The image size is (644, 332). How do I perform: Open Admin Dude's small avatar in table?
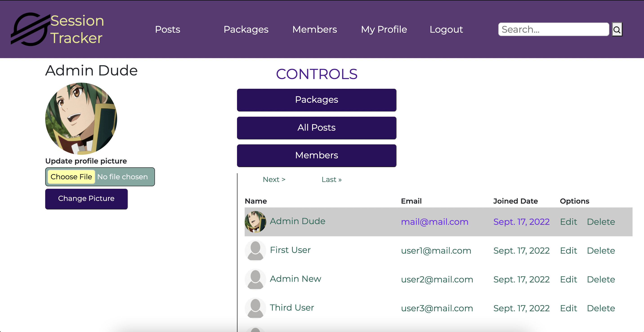click(255, 222)
